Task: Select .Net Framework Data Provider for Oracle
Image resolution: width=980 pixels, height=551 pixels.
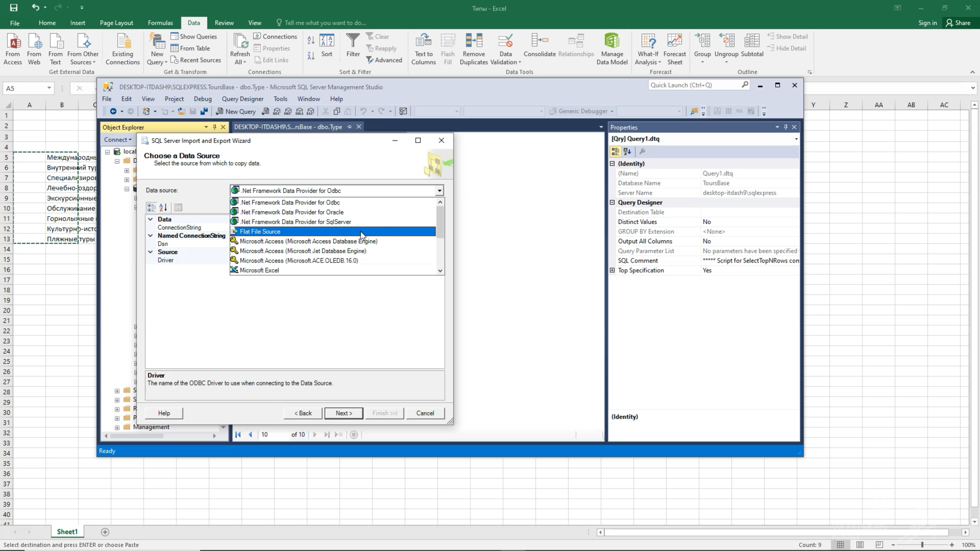Action: (333, 212)
